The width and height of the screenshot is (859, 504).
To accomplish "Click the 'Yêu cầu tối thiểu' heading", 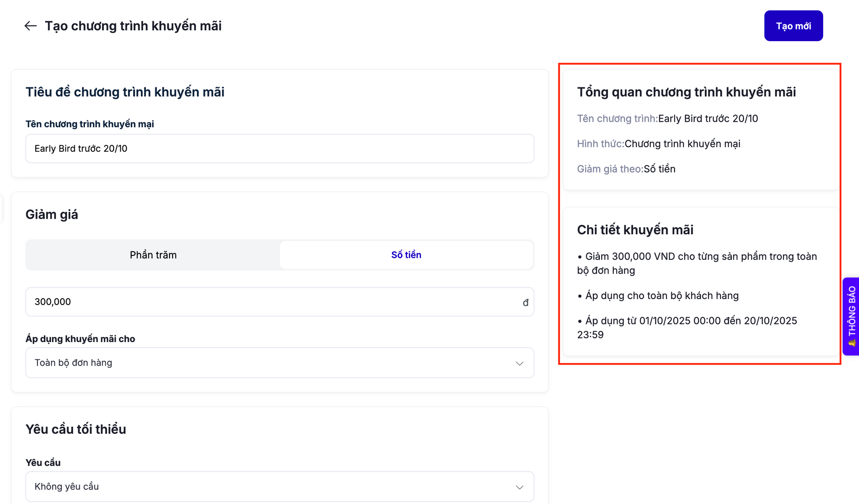I will click(76, 429).
